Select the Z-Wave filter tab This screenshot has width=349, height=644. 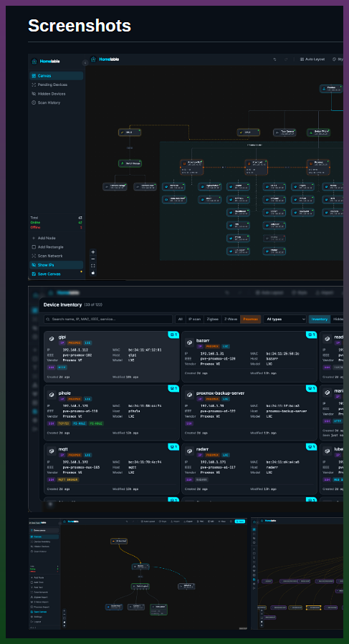[x=231, y=319]
